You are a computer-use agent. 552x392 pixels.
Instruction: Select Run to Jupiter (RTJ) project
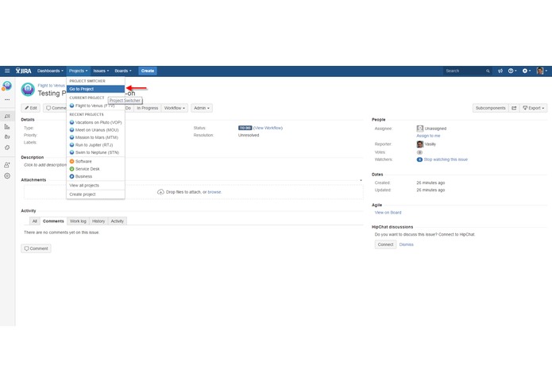click(96, 145)
